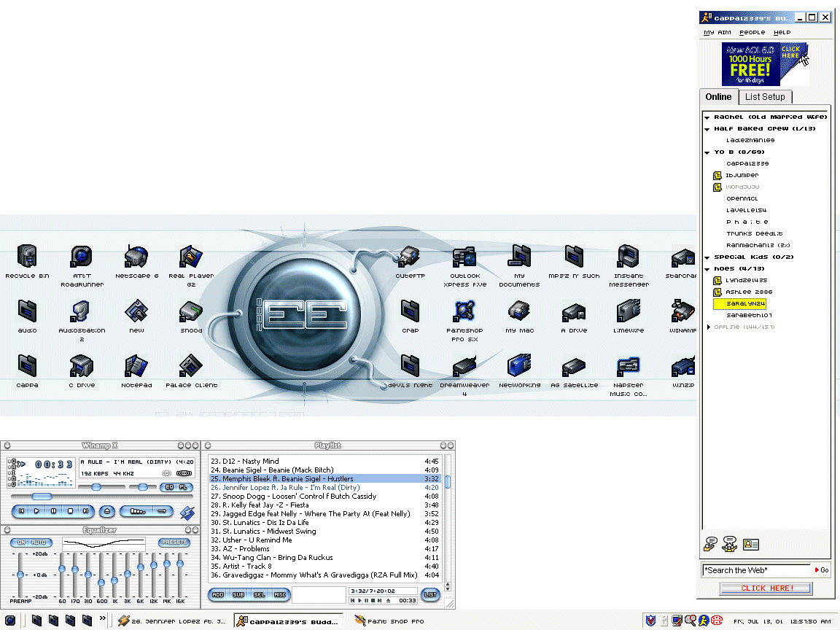The width and height of the screenshot is (840, 630).
Task: Open the equalizer PRESETS menu
Action: (x=174, y=542)
